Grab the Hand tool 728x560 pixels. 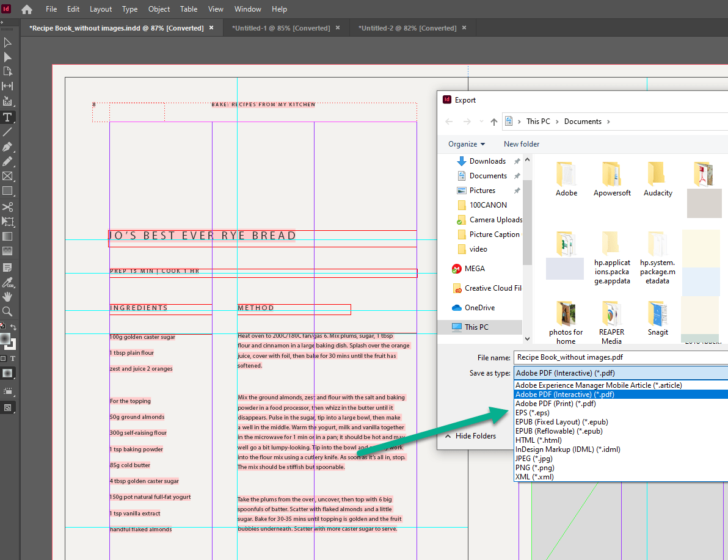pyautogui.click(x=8, y=297)
